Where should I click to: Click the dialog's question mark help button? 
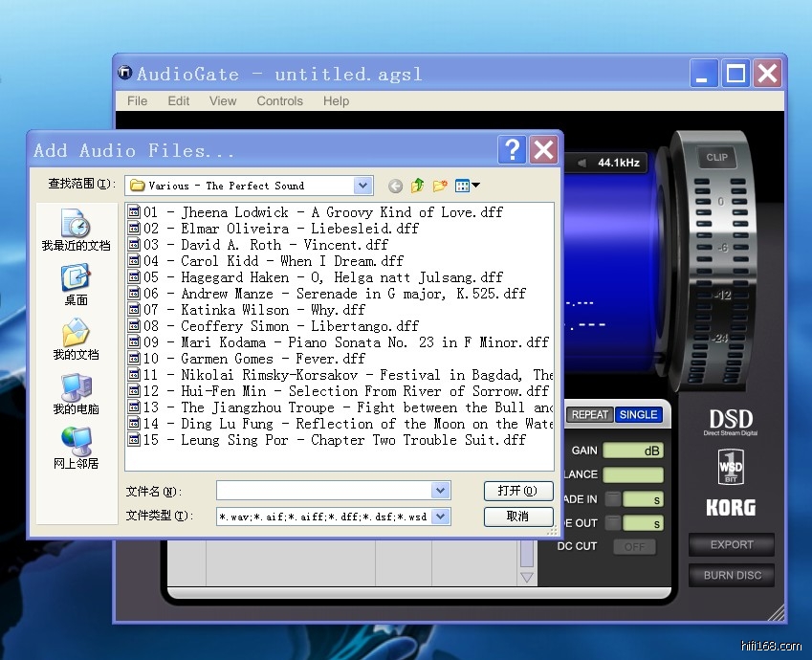pyautogui.click(x=513, y=149)
